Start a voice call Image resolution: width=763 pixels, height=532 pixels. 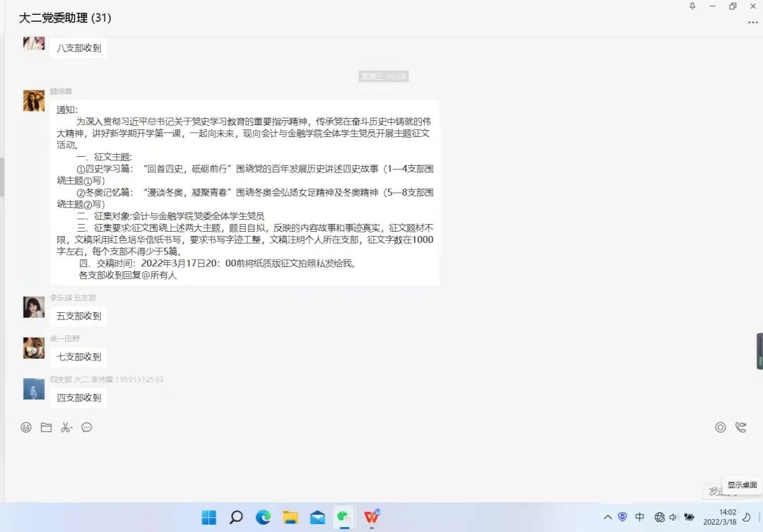point(740,427)
